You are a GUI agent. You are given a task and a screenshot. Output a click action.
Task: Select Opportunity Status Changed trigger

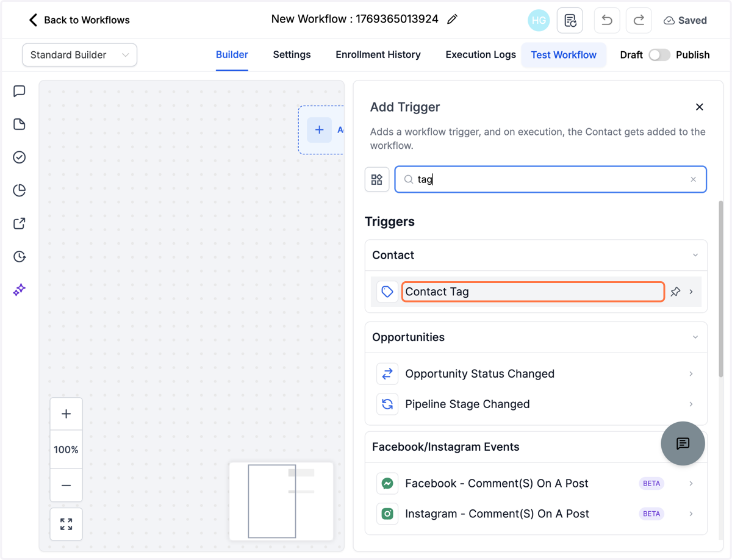point(536,374)
